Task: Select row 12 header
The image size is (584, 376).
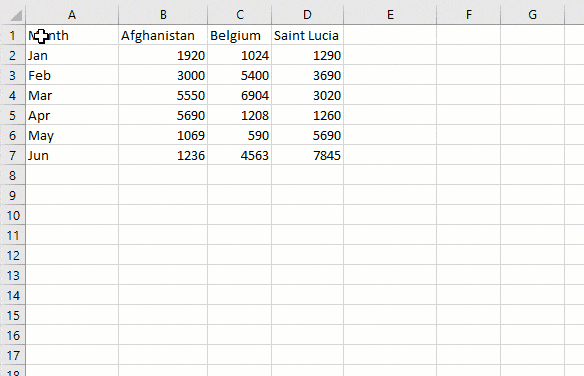Action: (13, 255)
